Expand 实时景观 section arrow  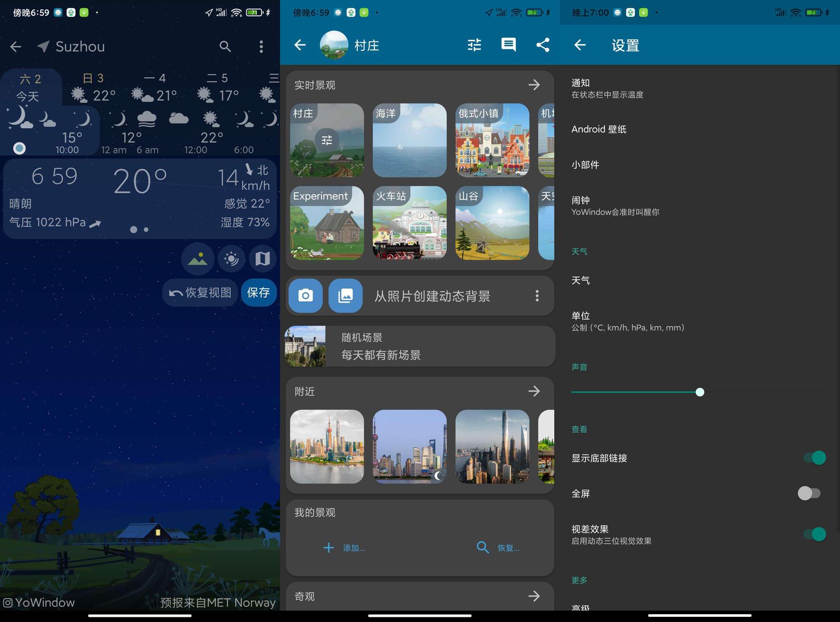point(534,84)
